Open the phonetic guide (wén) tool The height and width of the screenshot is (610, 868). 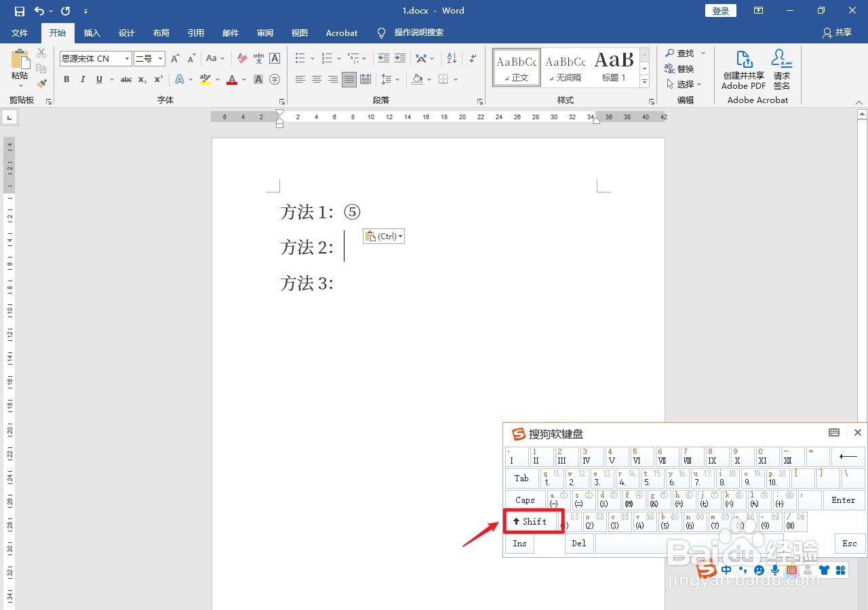[258, 59]
